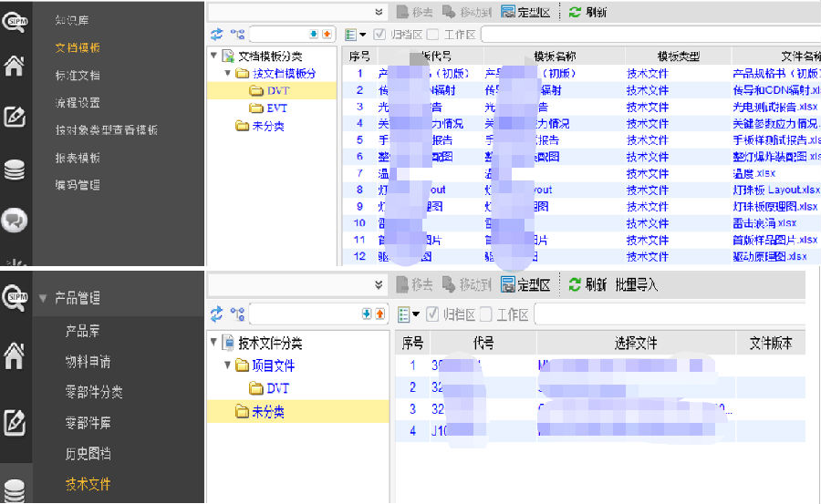Click 刷新 in the 文档模板 toolbar
The width and height of the screenshot is (821, 504).
[x=588, y=12]
